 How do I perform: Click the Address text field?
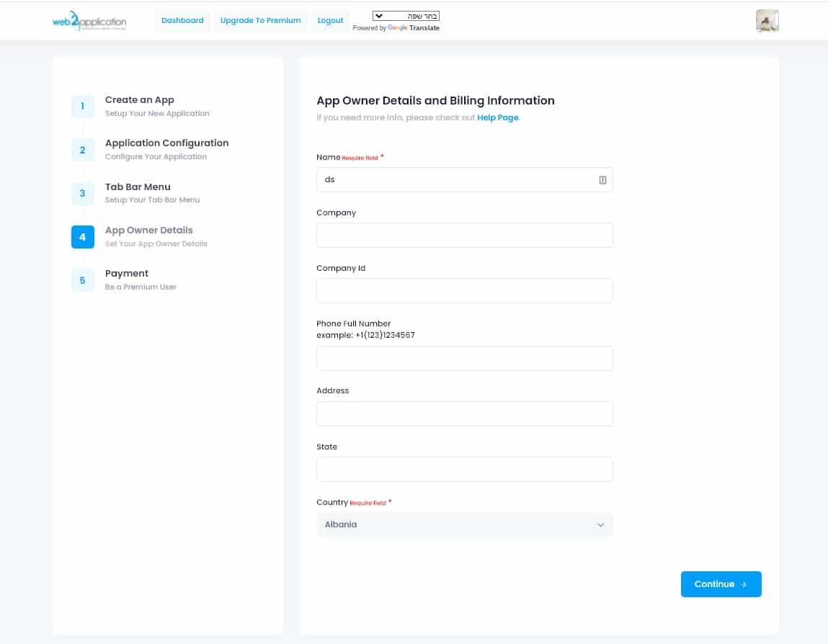(x=464, y=413)
